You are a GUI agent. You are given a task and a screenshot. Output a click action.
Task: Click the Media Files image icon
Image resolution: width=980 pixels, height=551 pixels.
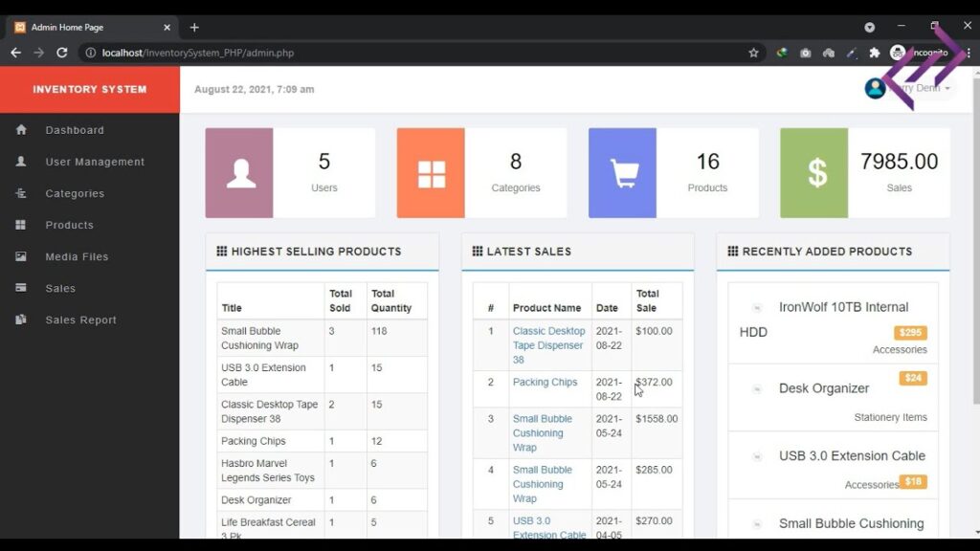tap(21, 255)
